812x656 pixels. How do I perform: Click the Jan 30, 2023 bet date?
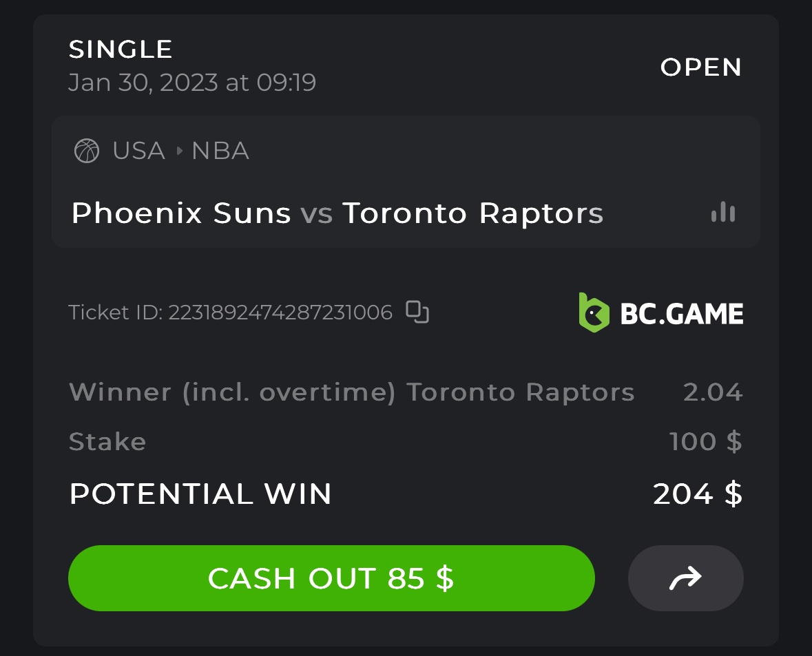coord(191,83)
